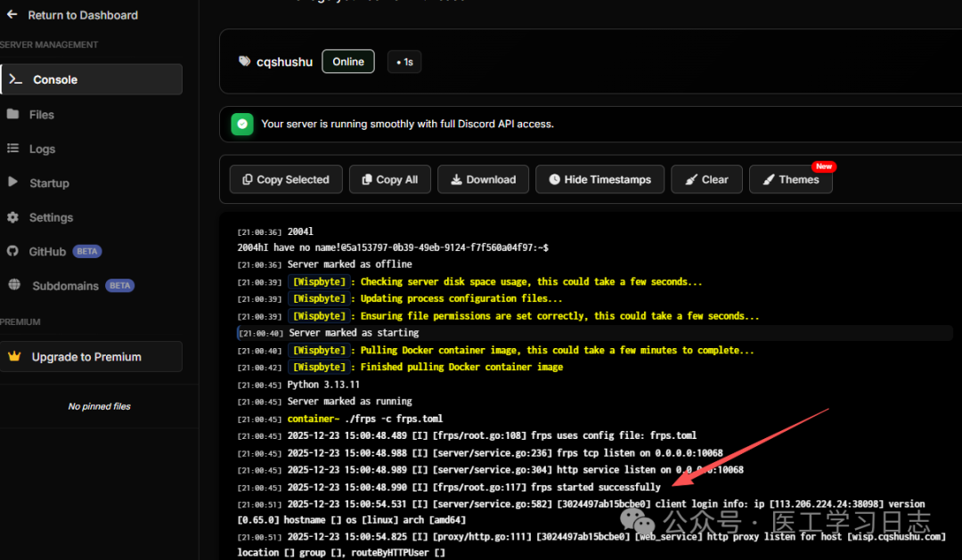Open the Files section
Image resolution: width=962 pixels, height=560 pixels.
[41, 115]
